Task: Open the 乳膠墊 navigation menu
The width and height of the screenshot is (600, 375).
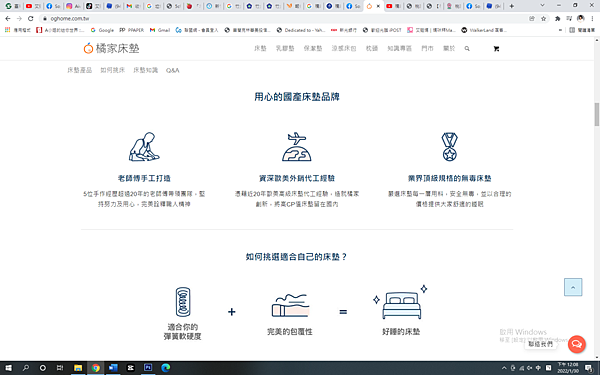Action: (285, 49)
